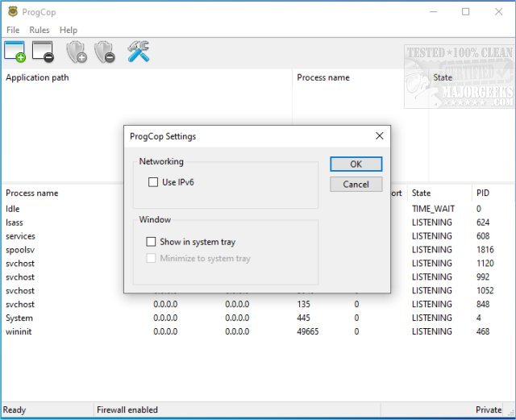Select the Idle process row

[258, 209]
